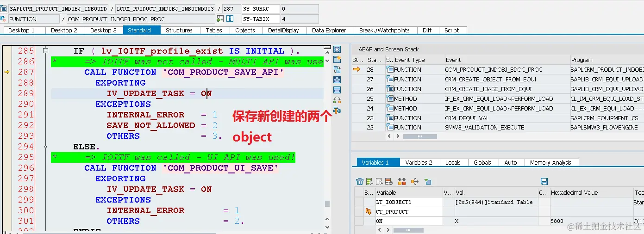The image size is (644, 234).
Task: Click the save diskette icon above Hexadecimal Value
Action: pyautogui.click(x=544, y=181)
